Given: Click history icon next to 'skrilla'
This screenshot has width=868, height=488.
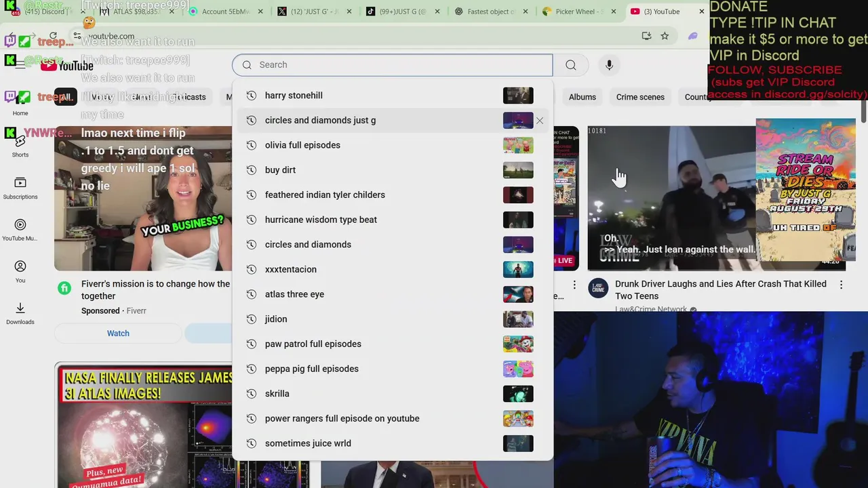Looking at the screenshot, I should click(251, 394).
